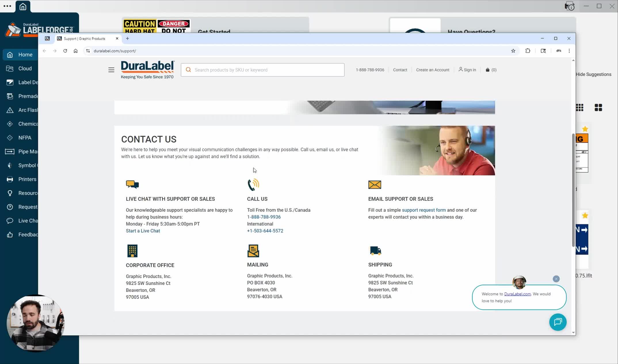The image size is (618, 364).
Task: Click international number +1-503-644-5572
Action: coord(265,231)
